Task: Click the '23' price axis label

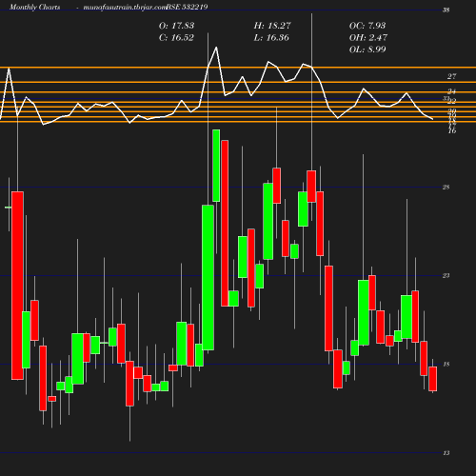Action: click(446, 276)
